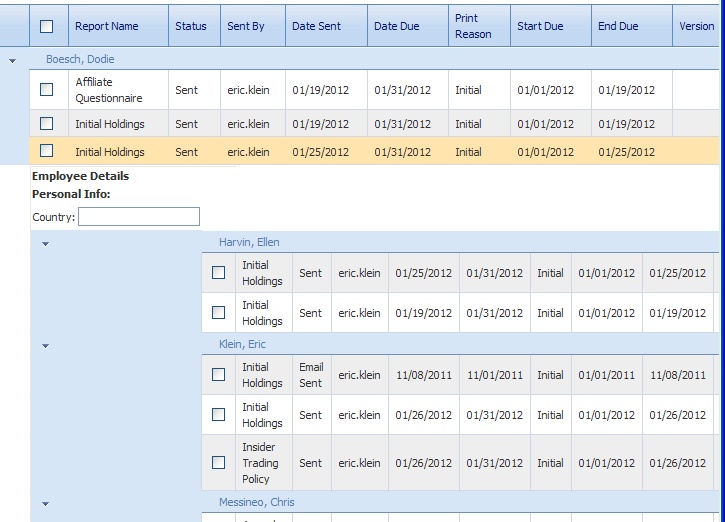Focus the Country text field
This screenshot has width=725, height=522.
click(x=139, y=217)
